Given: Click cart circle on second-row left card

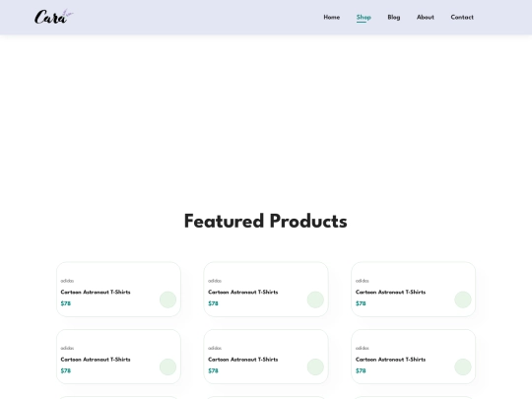Looking at the screenshot, I should coord(167,366).
